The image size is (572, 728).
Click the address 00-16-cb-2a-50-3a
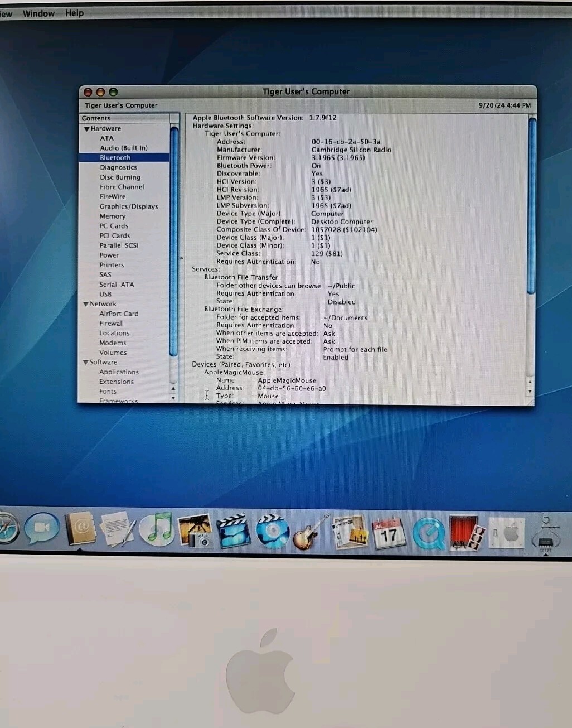(x=346, y=142)
